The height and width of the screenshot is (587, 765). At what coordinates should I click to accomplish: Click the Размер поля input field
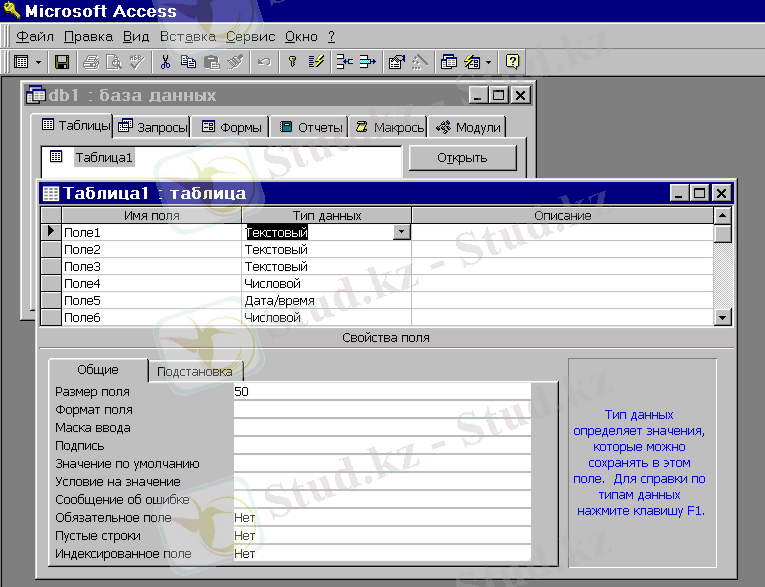380,392
